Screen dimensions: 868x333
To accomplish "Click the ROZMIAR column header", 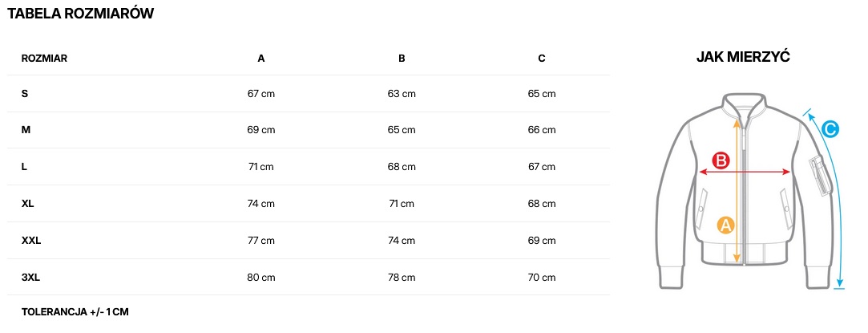I will point(44,58).
